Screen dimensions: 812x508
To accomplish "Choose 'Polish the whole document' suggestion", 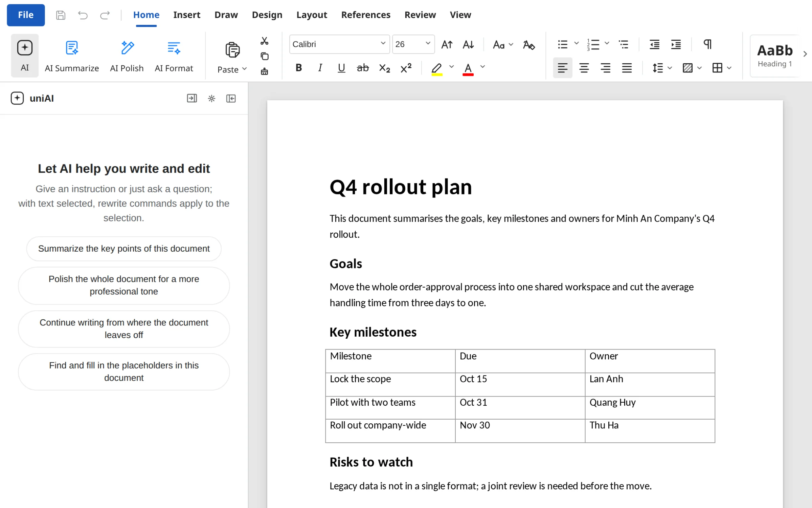I will click(x=124, y=285).
